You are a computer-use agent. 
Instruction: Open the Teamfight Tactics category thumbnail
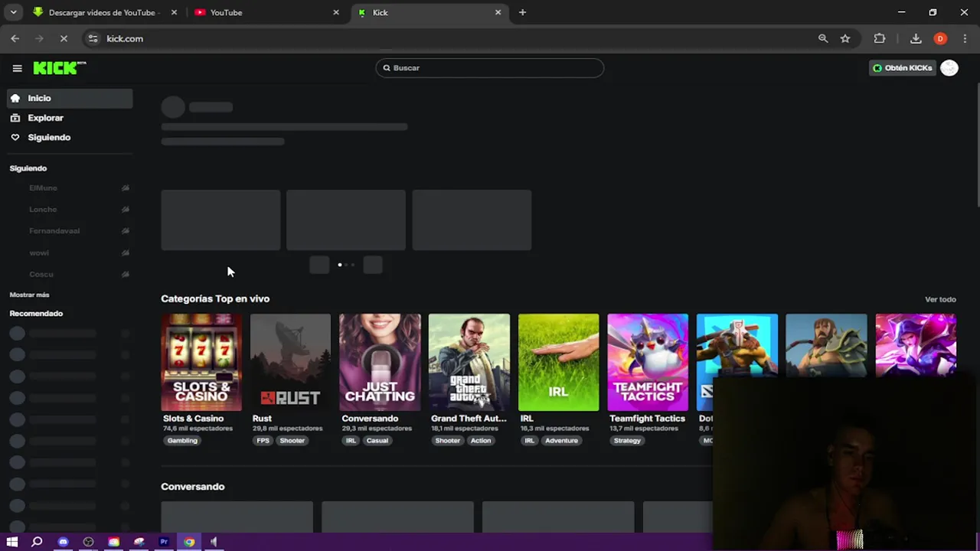pyautogui.click(x=648, y=362)
